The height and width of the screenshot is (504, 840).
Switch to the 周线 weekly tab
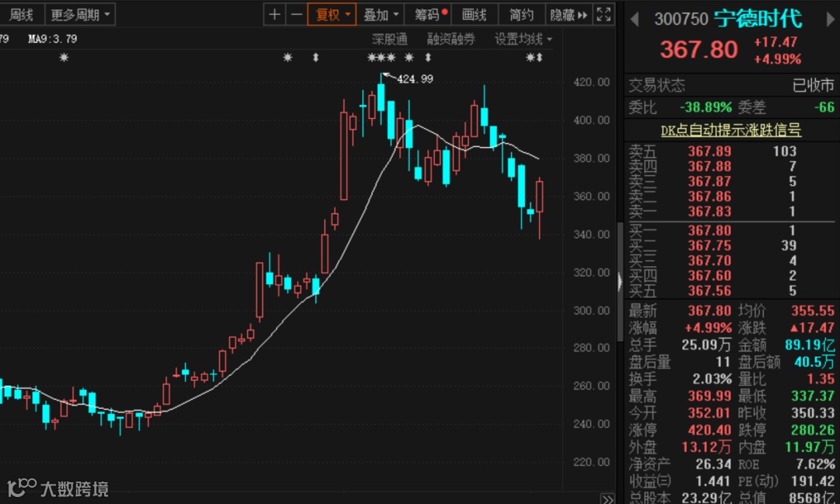[x=22, y=15]
